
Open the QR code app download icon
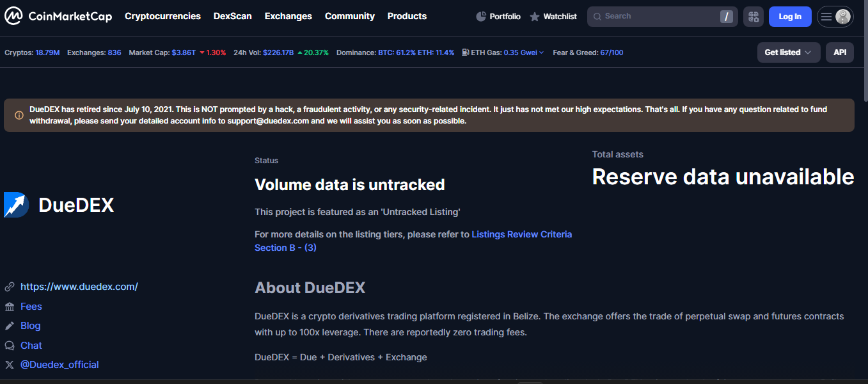(754, 17)
